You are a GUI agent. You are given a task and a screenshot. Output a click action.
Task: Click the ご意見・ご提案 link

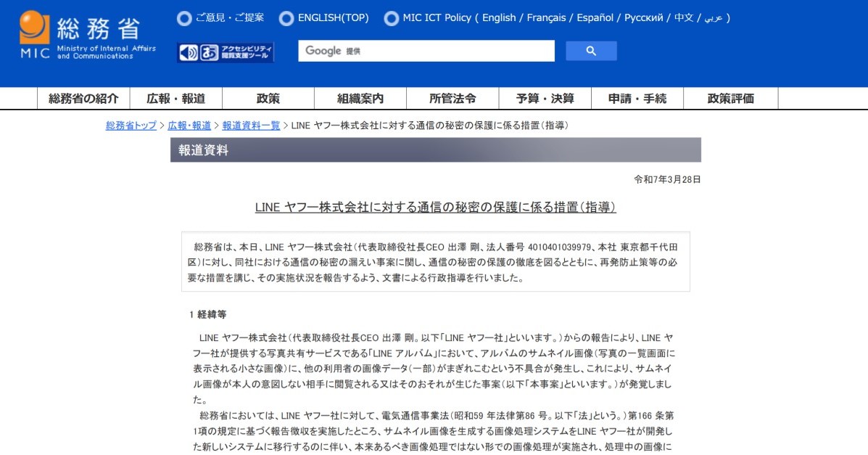pyautogui.click(x=229, y=17)
